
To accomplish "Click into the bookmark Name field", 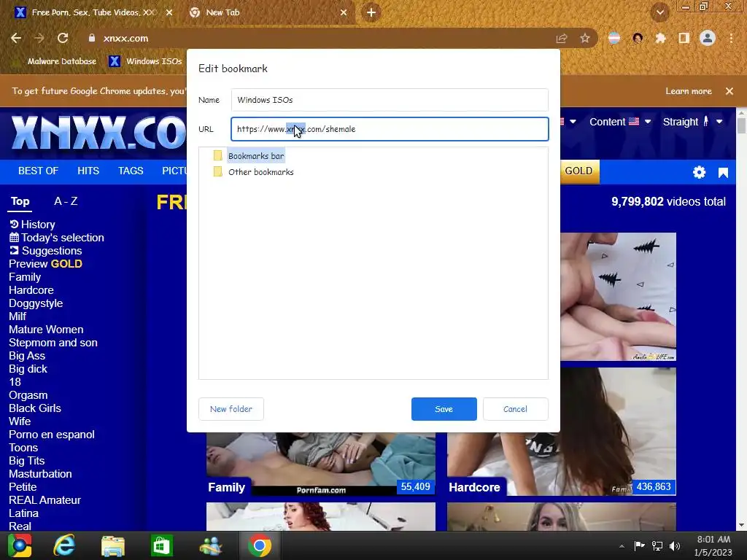I will click(390, 100).
